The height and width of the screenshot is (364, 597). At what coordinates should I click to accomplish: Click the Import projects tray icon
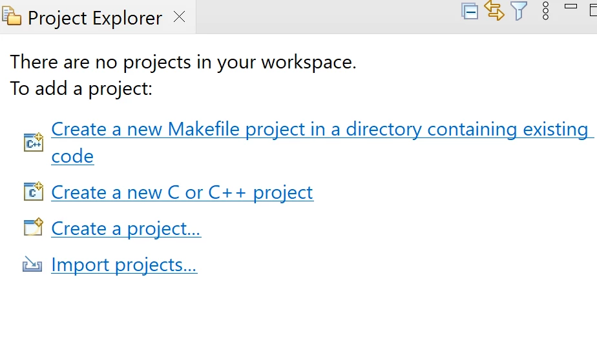(32, 264)
